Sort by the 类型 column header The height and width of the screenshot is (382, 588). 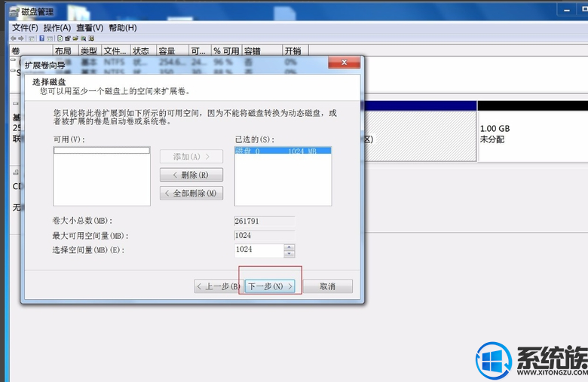pyautogui.click(x=90, y=51)
